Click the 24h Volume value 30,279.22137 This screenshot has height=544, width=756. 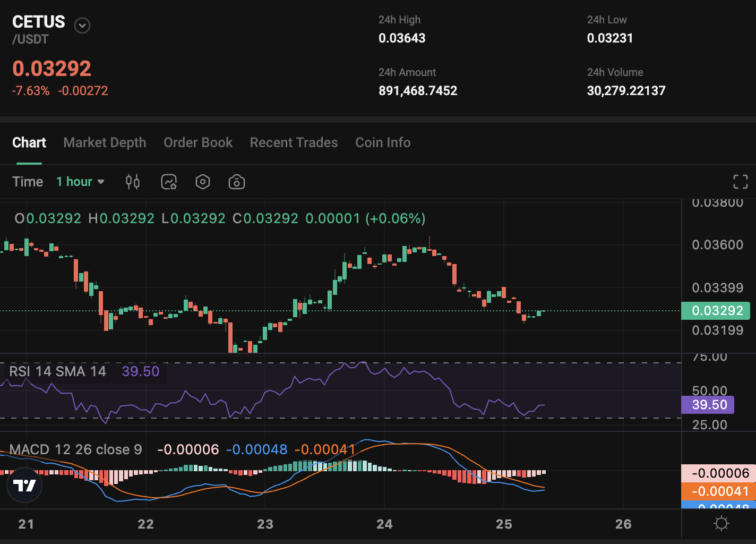(x=626, y=91)
